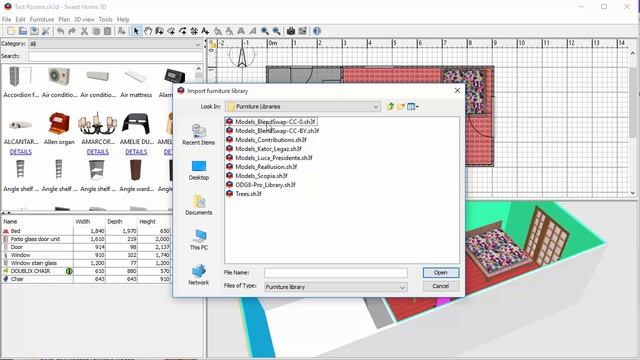Open DETAILS link under AMELIE DU item
Screen dimensions: 640x360
136,152
